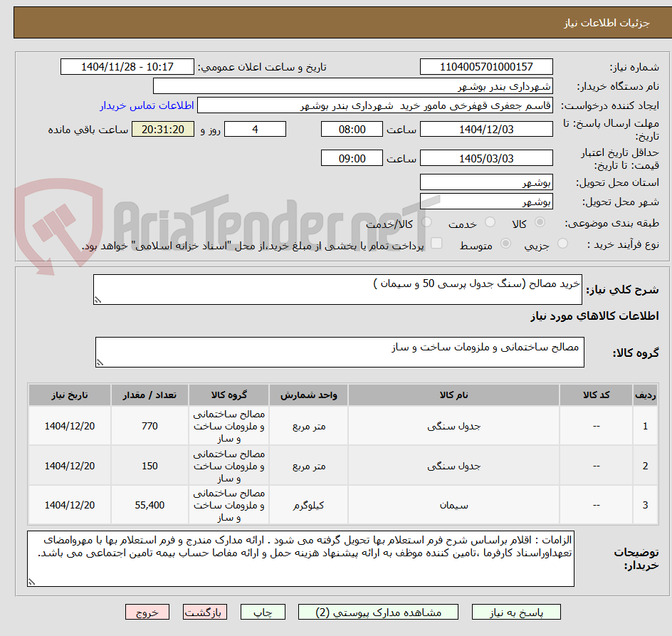This screenshot has width=672, height=636.
Task: Toggle the اسناد خزانه اسلامی payment checkbox
Action: (x=436, y=243)
